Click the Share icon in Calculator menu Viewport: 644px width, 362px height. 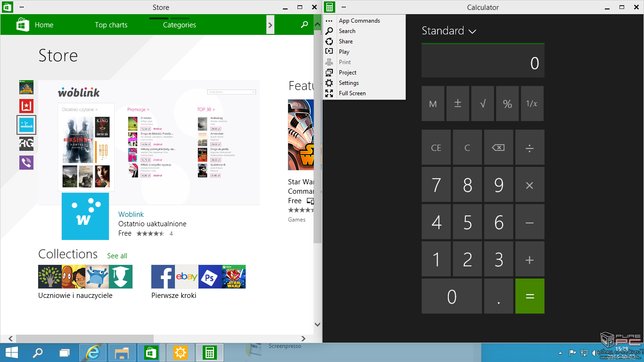pyautogui.click(x=329, y=41)
